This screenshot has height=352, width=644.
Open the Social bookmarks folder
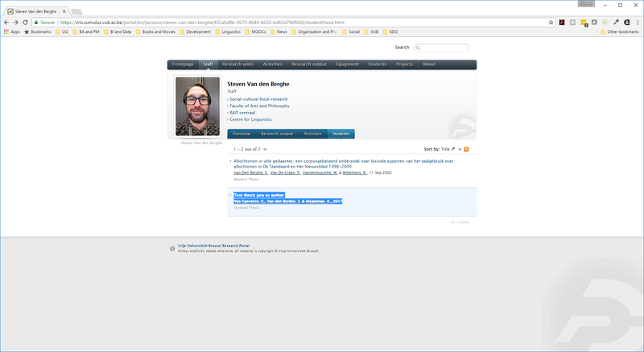pos(351,31)
